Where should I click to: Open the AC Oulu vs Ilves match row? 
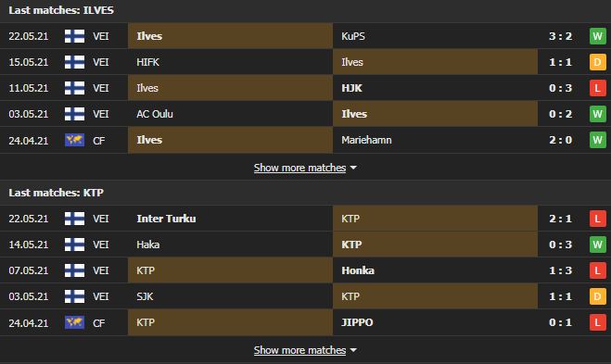tap(306, 114)
